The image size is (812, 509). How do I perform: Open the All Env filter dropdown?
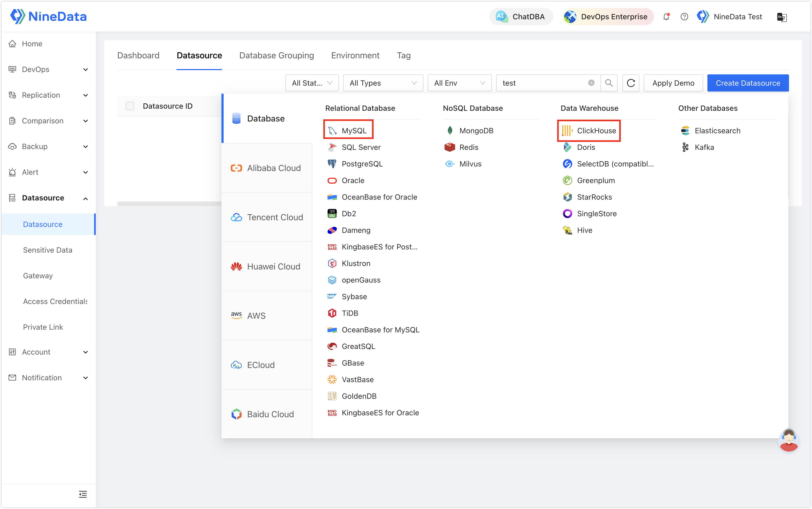click(x=459, y=83)
